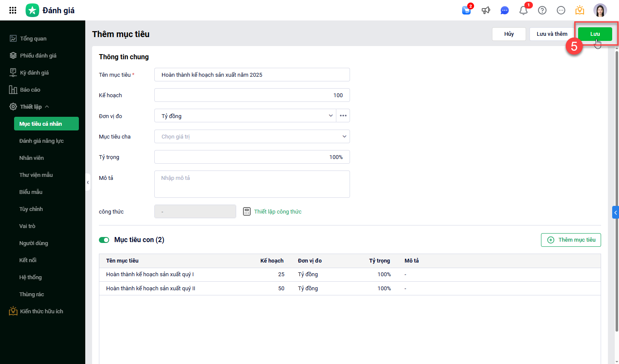619x364 pixels.
Task: Open the chat messages icon
Action: tap(504, 10)
